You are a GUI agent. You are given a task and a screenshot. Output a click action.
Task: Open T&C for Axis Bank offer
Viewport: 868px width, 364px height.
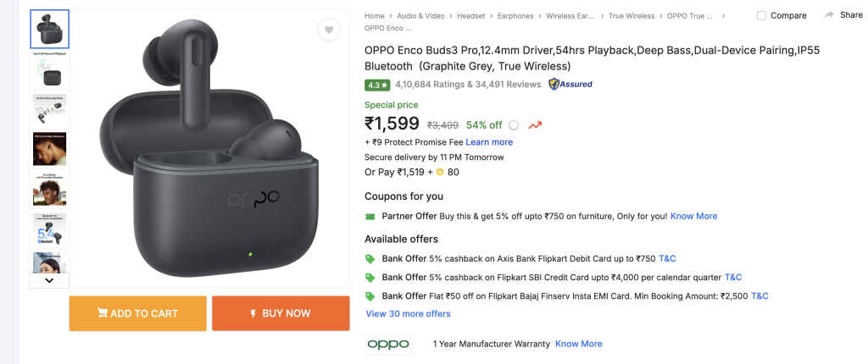click(667, 258)
